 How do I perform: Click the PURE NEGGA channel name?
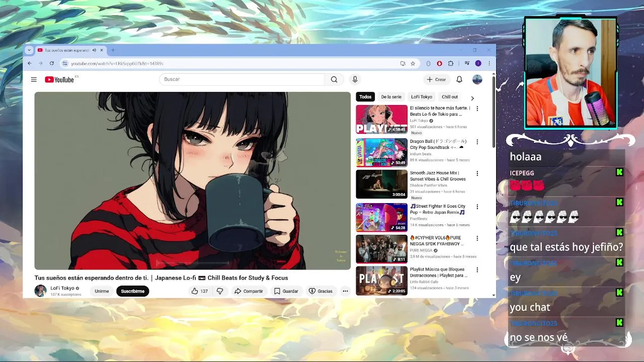(x=421, y=250)
